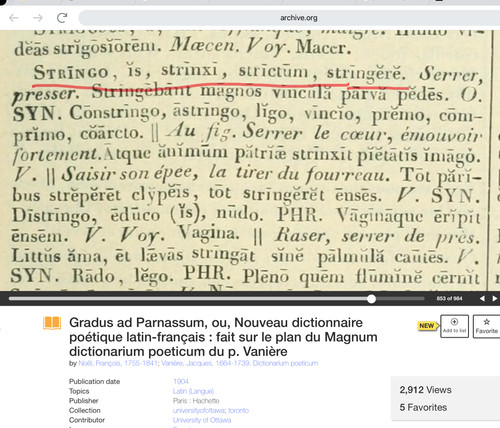The width and height of the screenshot is (500, 428).
Task: Open the 1904 publication date link
Action: [181, 381]
